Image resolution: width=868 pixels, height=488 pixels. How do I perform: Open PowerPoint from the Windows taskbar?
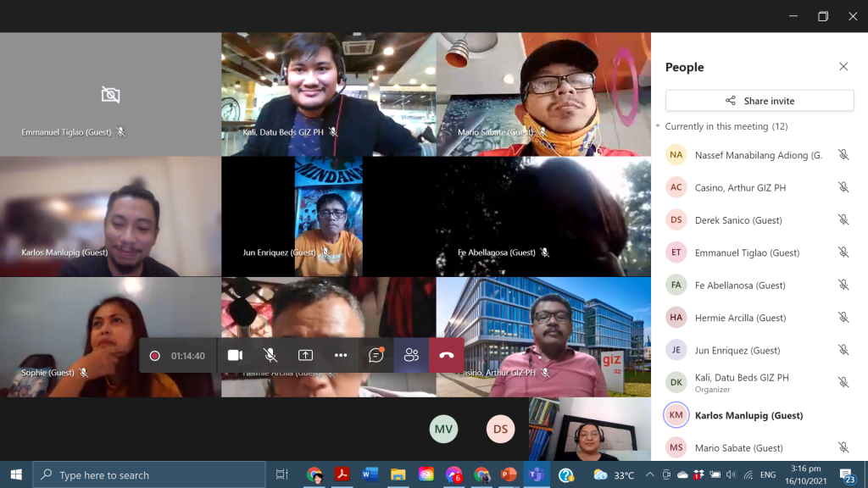[509, 475]
